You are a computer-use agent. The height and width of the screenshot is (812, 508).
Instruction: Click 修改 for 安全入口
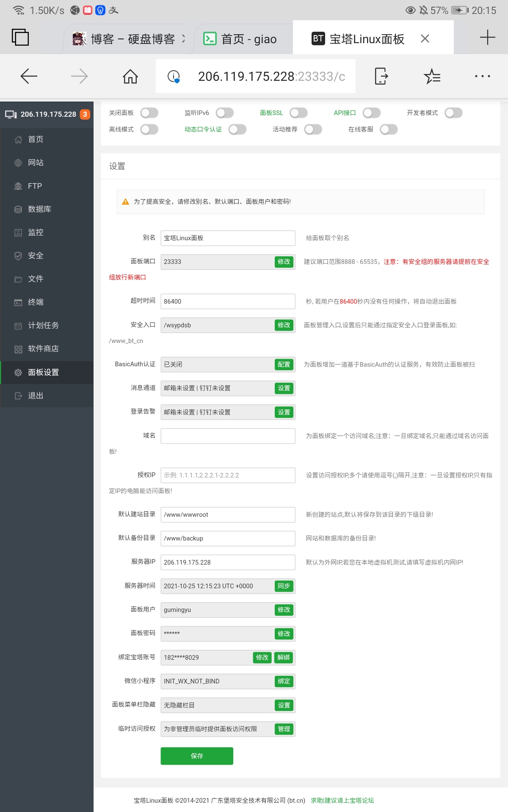pyautogui.click(x=284, y=325)
